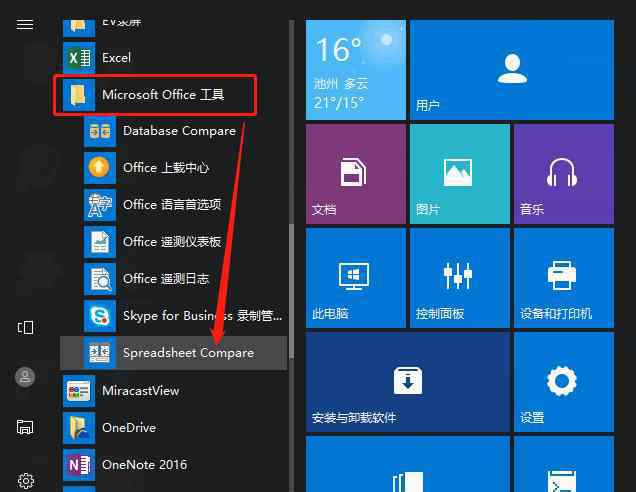Open the 文档 tile
This screenshot has height=492, width=636.
356,174
